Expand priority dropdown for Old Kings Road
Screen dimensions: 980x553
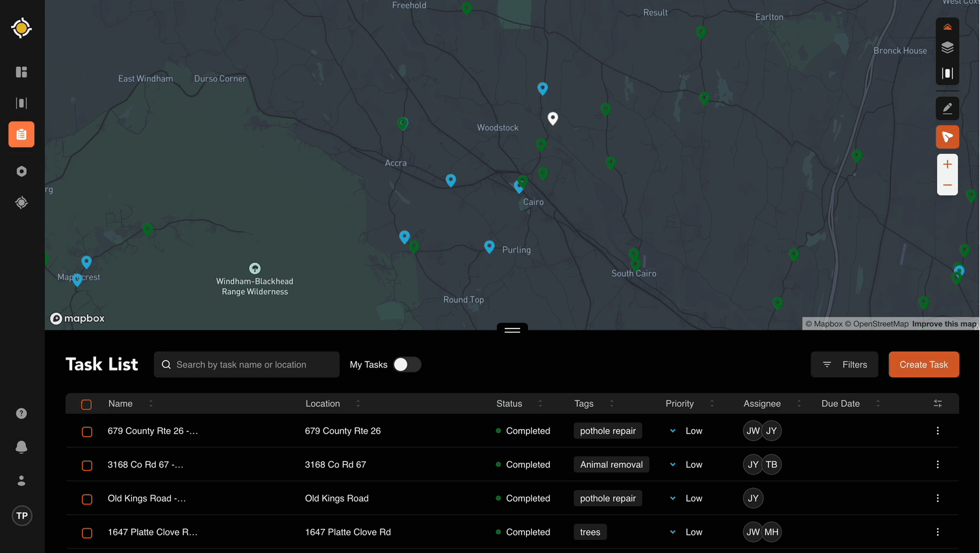tap(673, 498)
